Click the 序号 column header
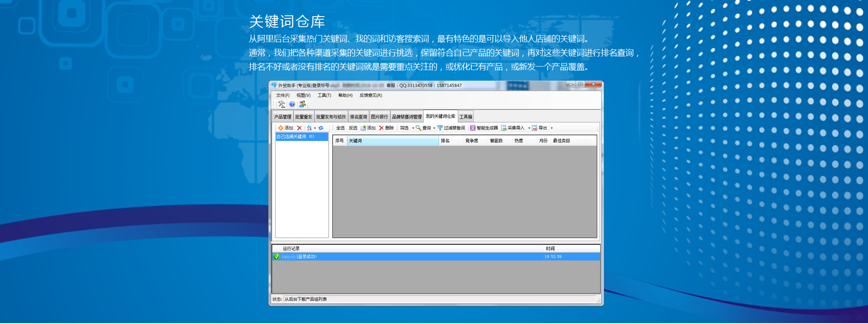Viewport: 868px width, 324px height. [x=340, y=141]
